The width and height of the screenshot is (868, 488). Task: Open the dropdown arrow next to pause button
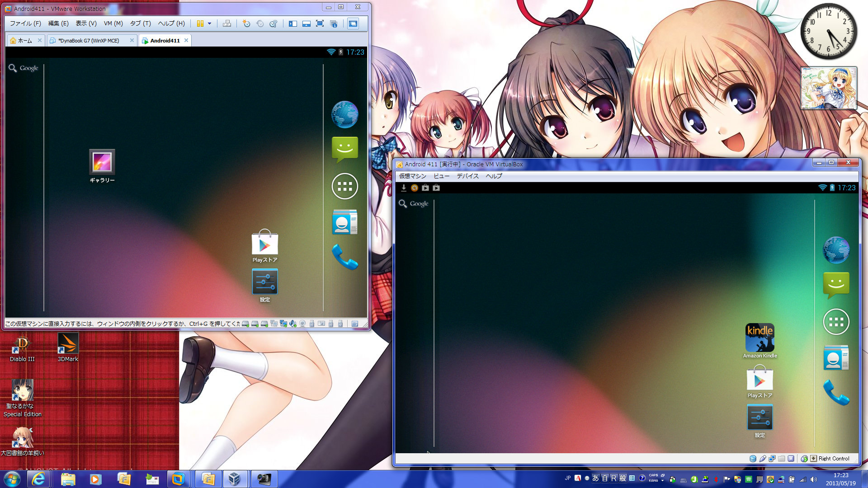tap(209, 23)
